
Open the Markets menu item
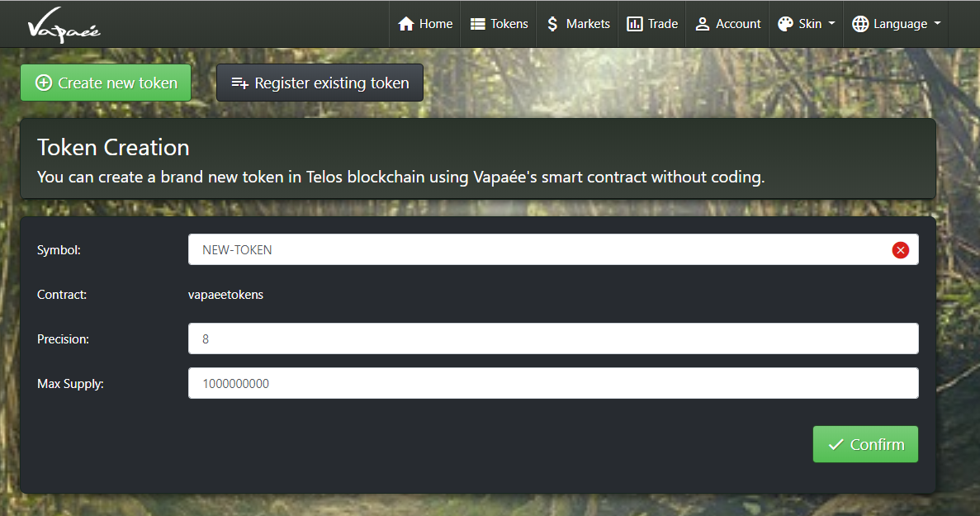tap(577, 24)
